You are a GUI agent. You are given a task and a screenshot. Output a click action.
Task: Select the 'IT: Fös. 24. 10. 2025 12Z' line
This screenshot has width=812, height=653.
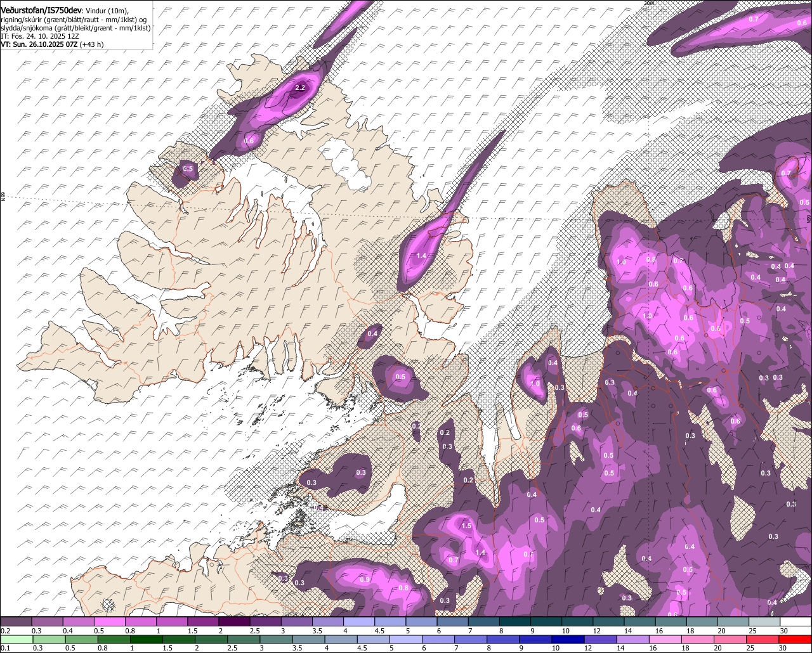click(40, 36)
